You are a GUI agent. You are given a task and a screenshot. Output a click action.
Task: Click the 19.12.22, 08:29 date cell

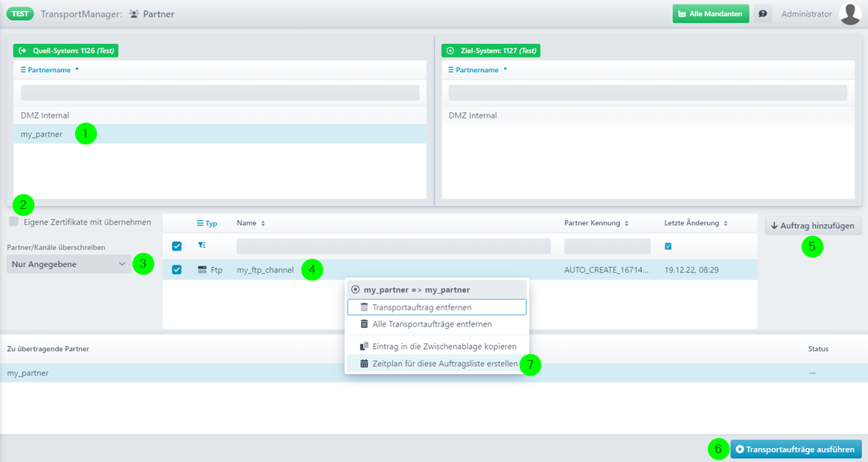click(x=692, y=270)
